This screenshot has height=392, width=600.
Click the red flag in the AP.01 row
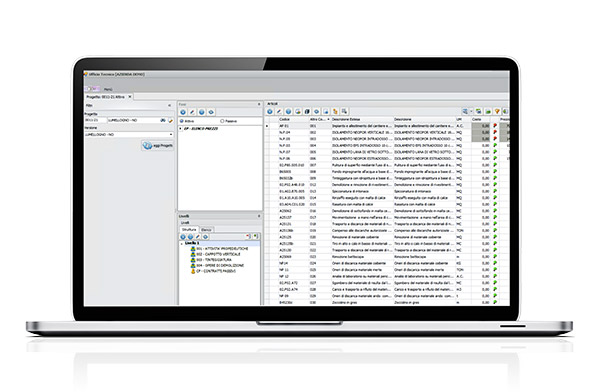click(x=495, y=126)
